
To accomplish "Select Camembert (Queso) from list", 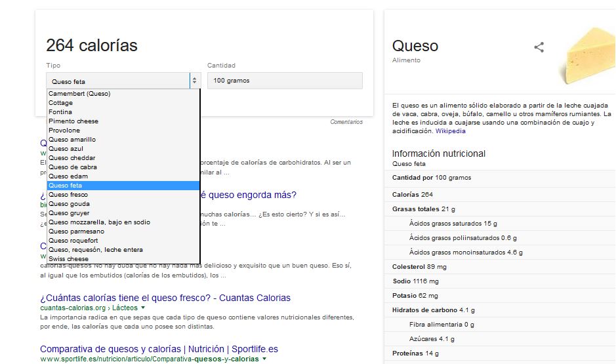I will 123,93.
